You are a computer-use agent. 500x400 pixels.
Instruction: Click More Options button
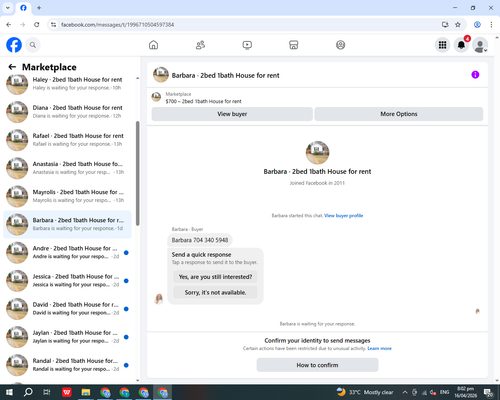tap(399, 114)
